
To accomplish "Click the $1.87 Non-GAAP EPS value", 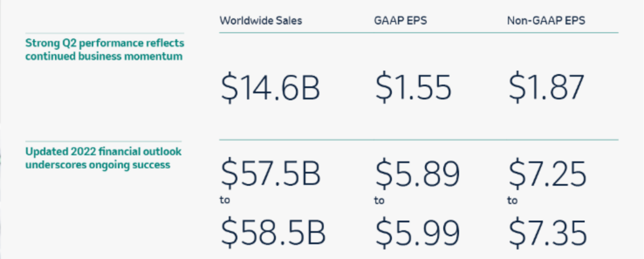I will tap(546, 88).
